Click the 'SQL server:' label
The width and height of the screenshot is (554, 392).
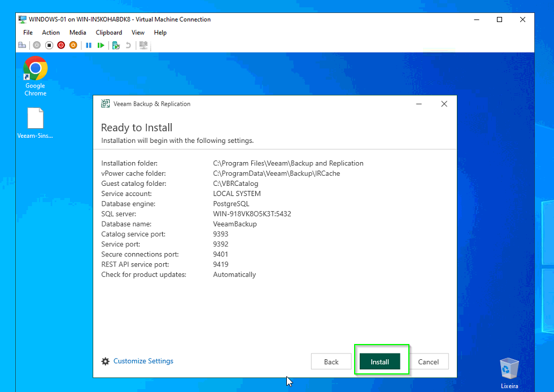tap(119, 214)
